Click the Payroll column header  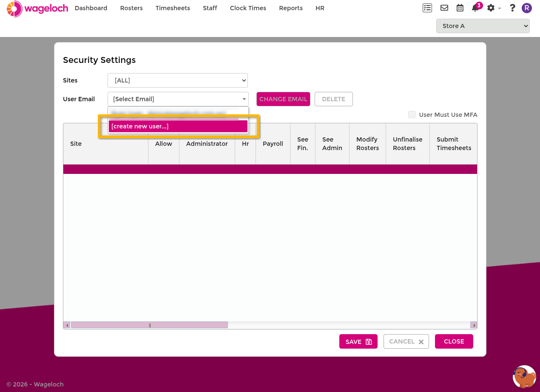(273, 144)
